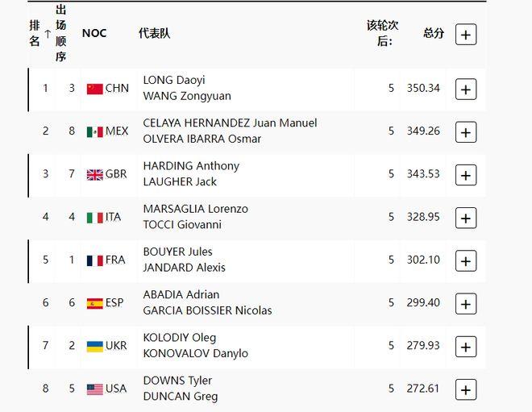
Task: Select LONG Daoyi athlete name
Action: [x=174, y=80]
